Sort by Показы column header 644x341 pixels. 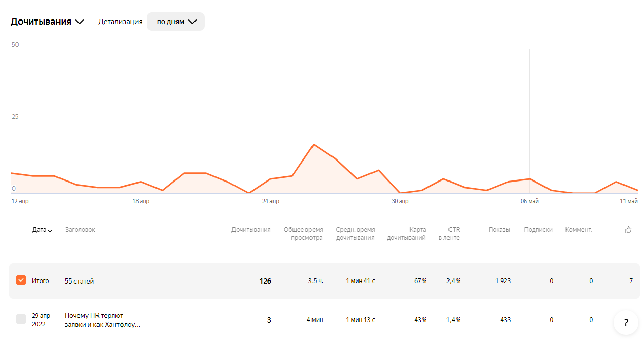pos(499,230)
